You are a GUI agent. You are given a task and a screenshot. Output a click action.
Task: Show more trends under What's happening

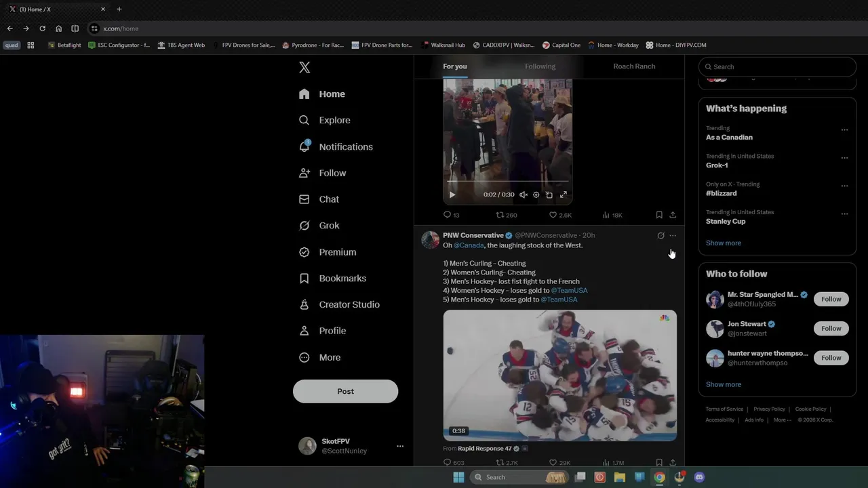click(724, 243)
